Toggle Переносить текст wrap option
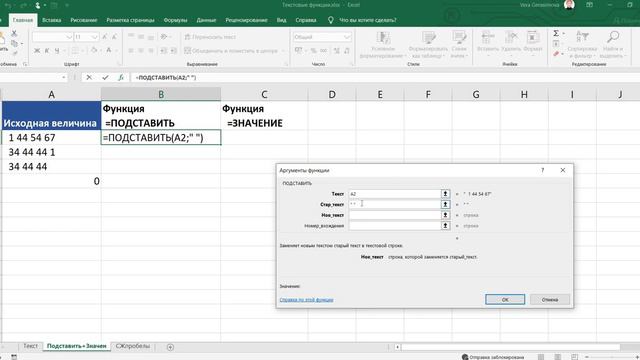Screen dimensions: 640x360 pyautogui.click(x=210, y=37)
